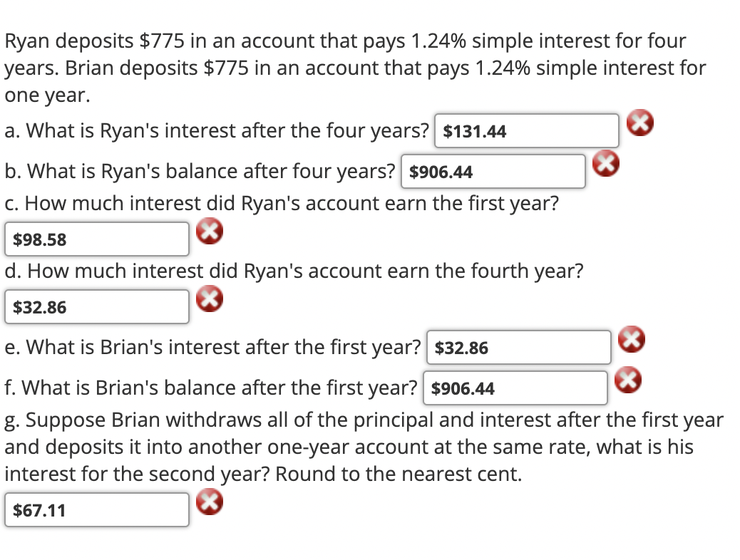Select Brian's balance answer field
Viewport: 740px width, 560px height.
click(x=515, y=388)
